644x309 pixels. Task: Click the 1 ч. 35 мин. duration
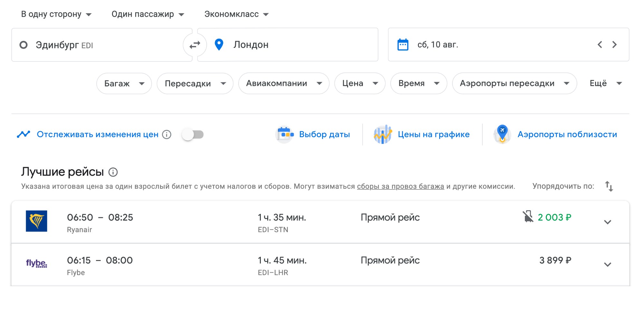[x=282, y=217]
